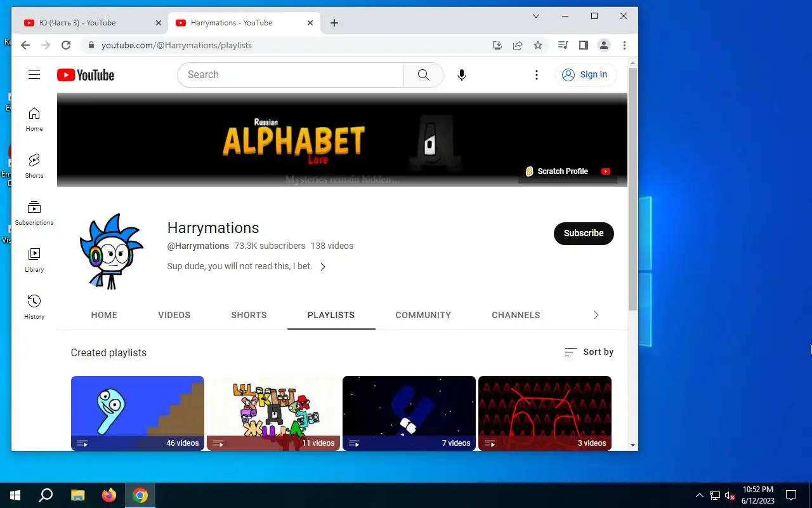Select the PLAYLISTS channel tab

pyautogui.click(x=331, y=315)
